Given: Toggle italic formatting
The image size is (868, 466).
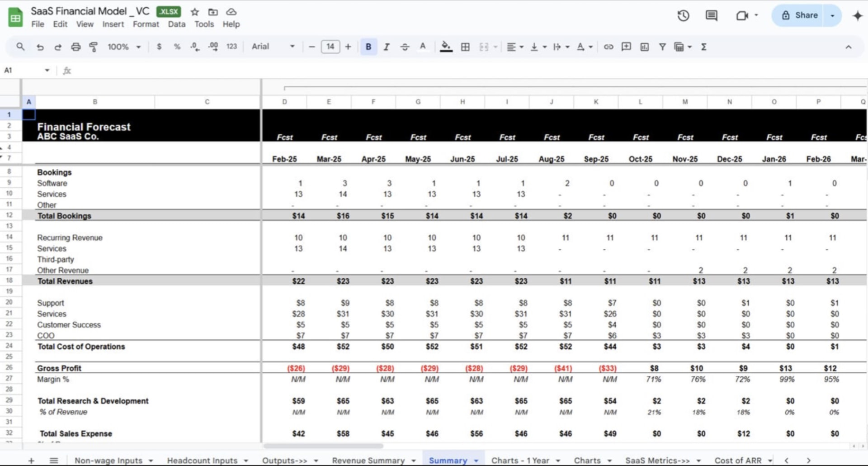Looking at the screenshot, I should pos(387,47).
